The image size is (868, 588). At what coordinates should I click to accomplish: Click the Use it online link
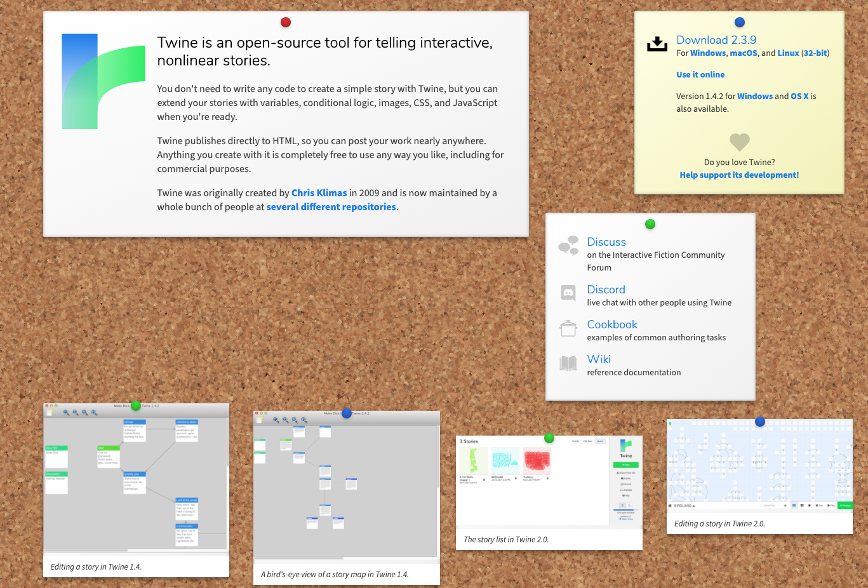click(x=700, y=75)
